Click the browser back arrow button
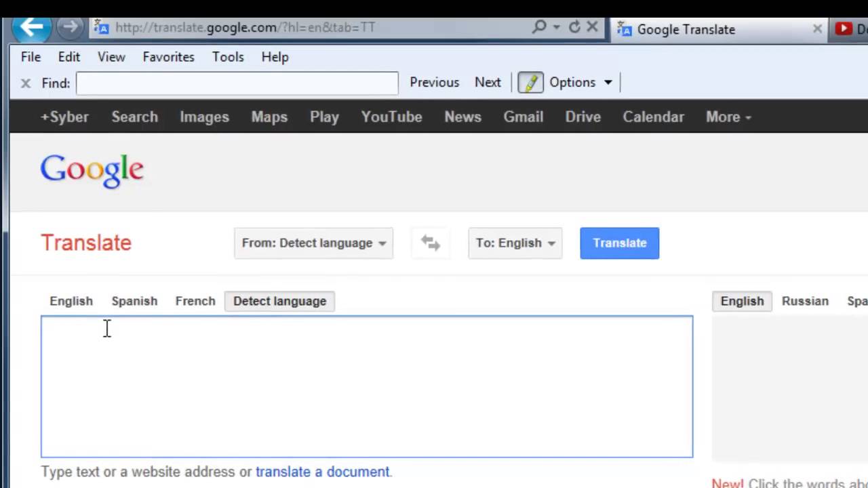868x488 pixels. click(x=31, y=27)
